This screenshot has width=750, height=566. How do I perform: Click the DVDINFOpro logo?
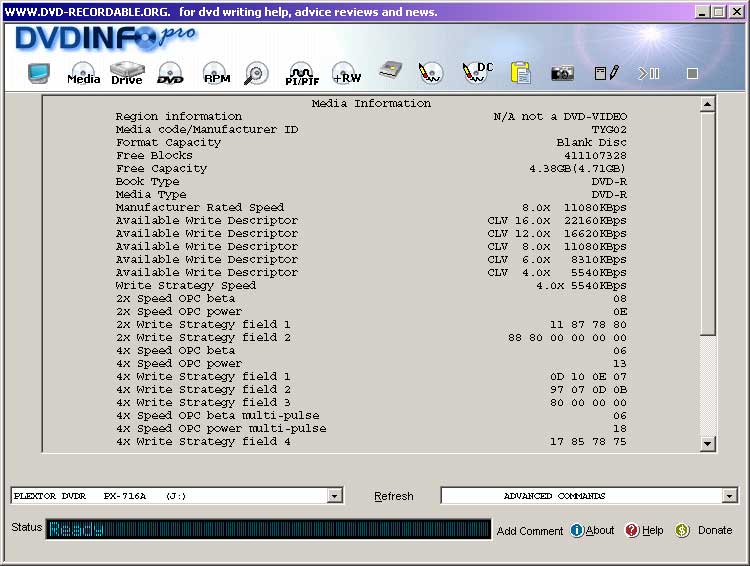[105, 38]
